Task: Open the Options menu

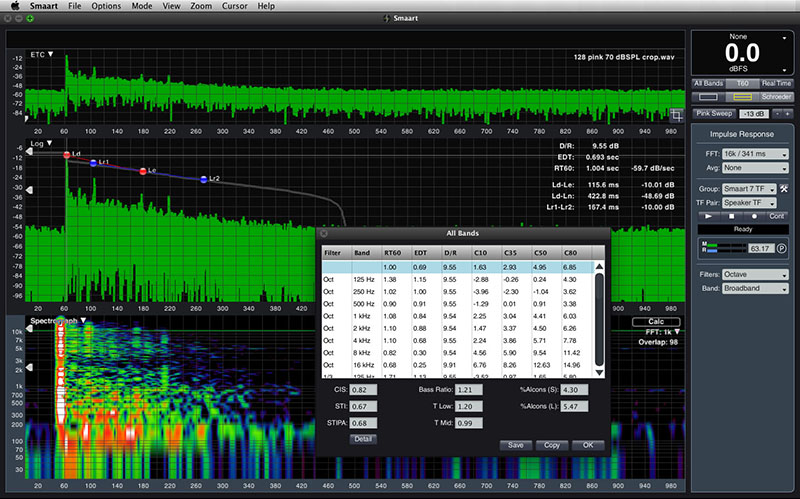Action: [x=106, y=6]
